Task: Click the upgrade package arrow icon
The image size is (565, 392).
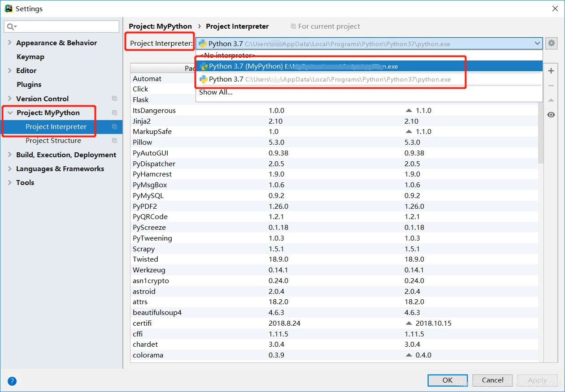Action: pyautogui.click(x=551, y=100)
